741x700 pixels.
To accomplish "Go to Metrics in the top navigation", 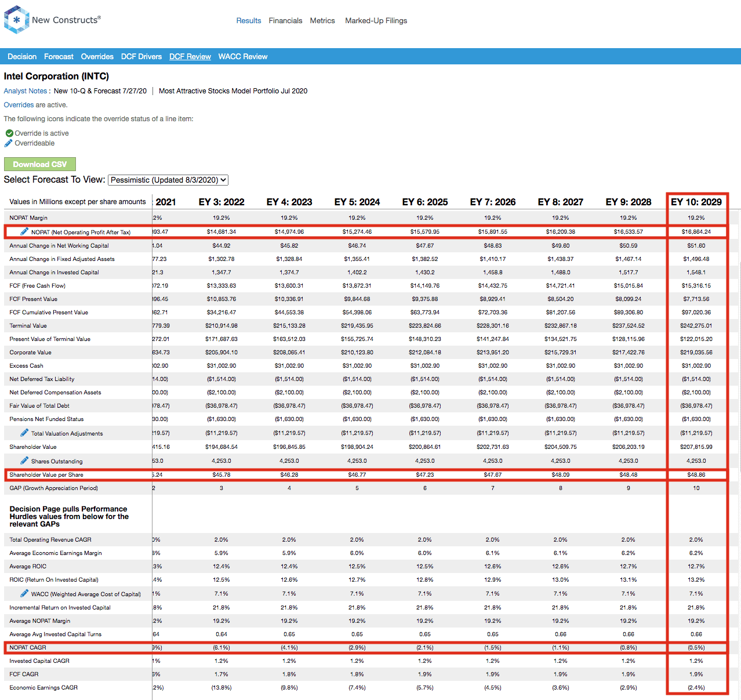I will (322, 21).
